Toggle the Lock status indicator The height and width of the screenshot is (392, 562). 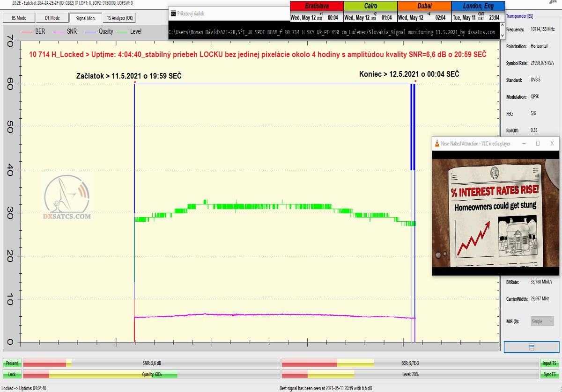[12, 374]
